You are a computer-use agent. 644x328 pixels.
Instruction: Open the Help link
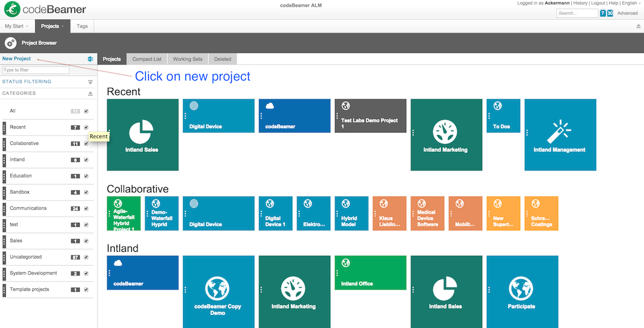(x=613, y=3)
